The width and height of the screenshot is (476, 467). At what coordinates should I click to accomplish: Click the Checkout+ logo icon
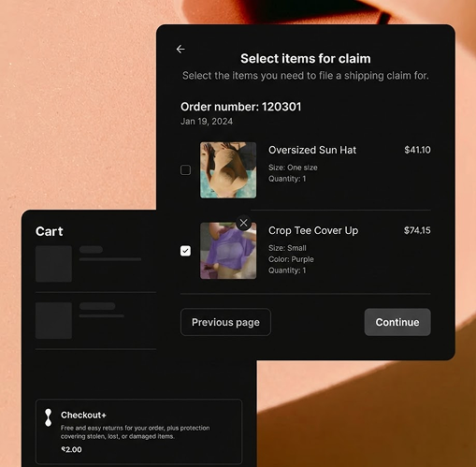pyautogui.click(x=49, y=417)
